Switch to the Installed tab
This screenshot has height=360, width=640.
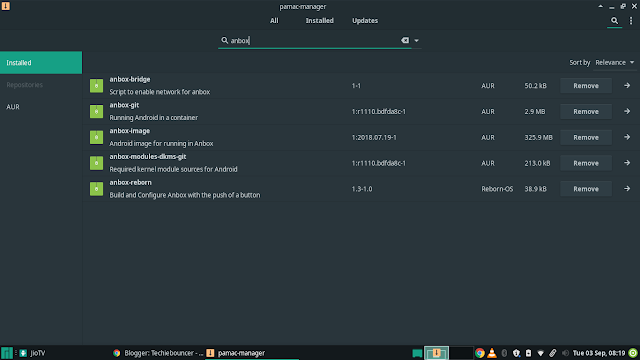pos(320,20)
